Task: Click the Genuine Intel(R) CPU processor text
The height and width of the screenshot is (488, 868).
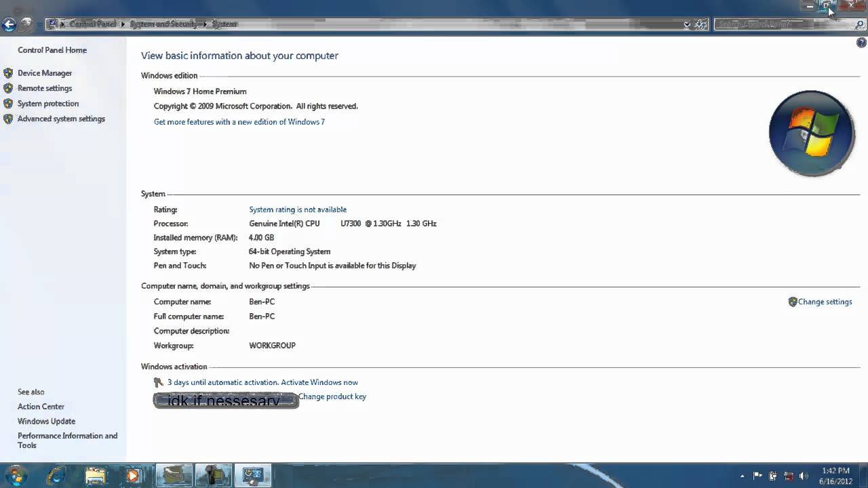Action: [284, 224]
